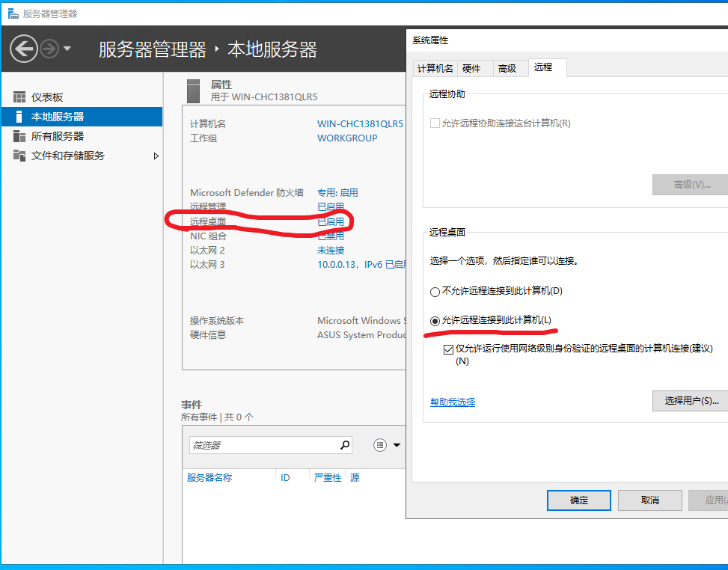Click inside the 筛选器 filter text field
Image resolution: width=728 pixels, height=570 pixels.
[262, 445]
